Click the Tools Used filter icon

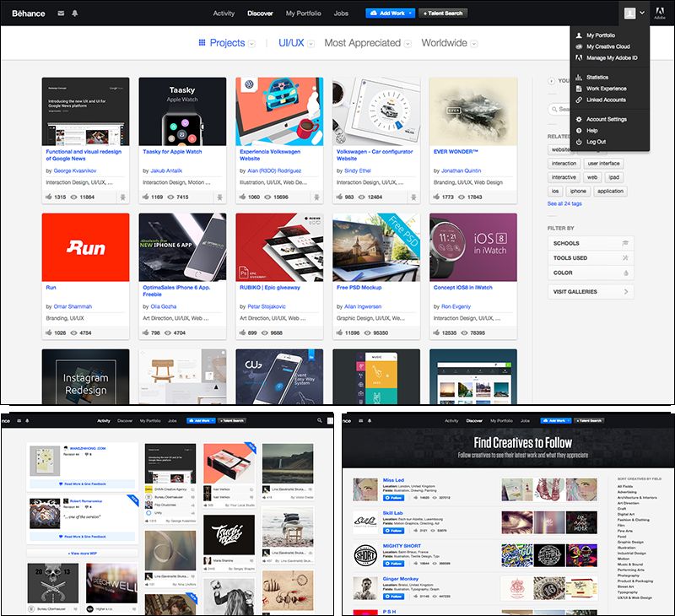click(625, 258)
